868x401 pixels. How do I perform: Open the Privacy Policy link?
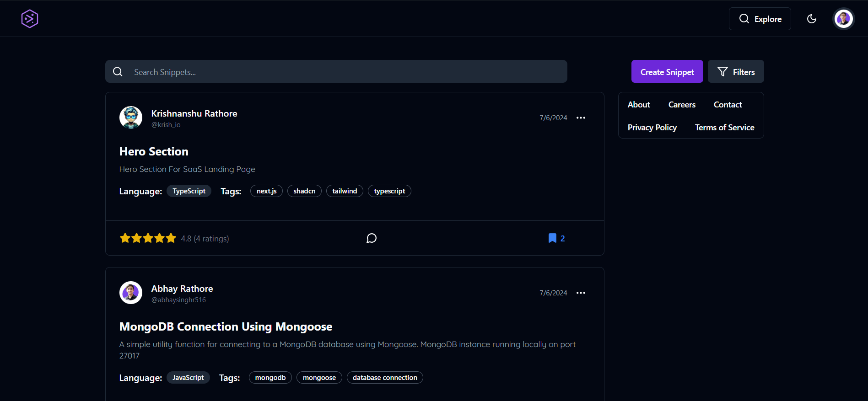pos(652,128)
